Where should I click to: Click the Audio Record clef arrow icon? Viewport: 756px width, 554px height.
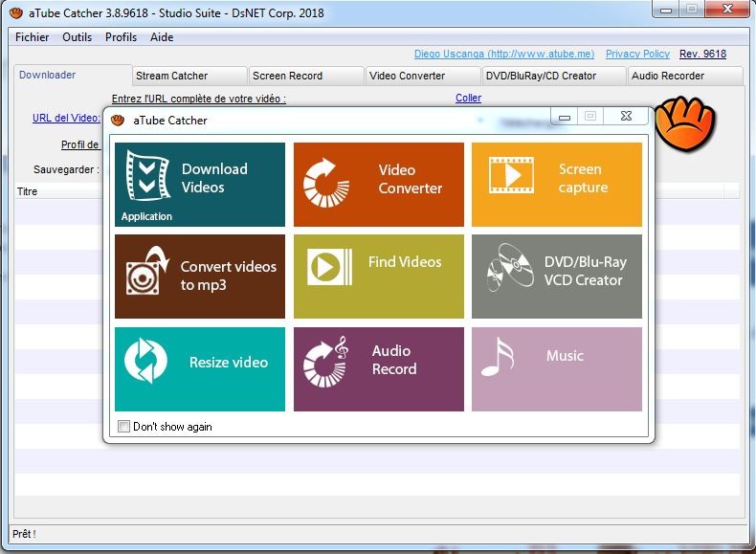326,362
